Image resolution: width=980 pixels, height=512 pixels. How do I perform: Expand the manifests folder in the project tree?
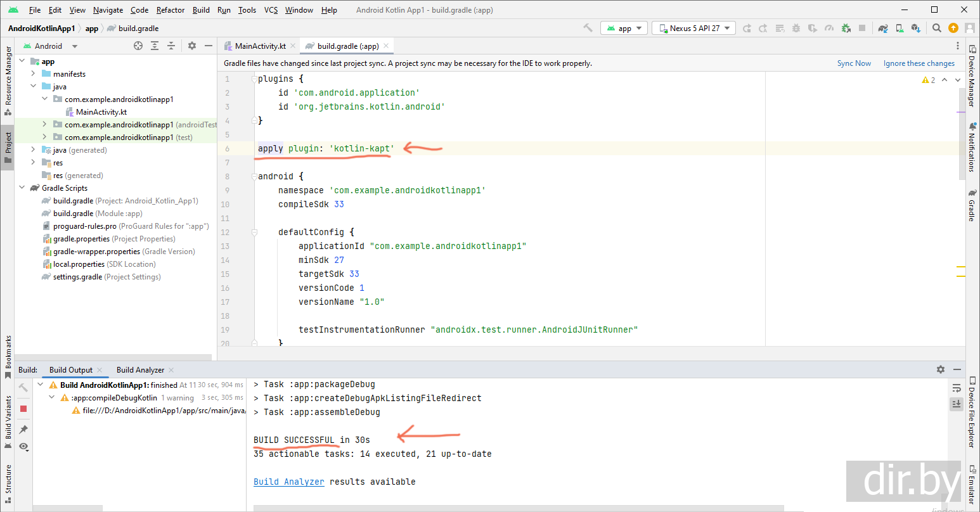[x=34, y=74]
